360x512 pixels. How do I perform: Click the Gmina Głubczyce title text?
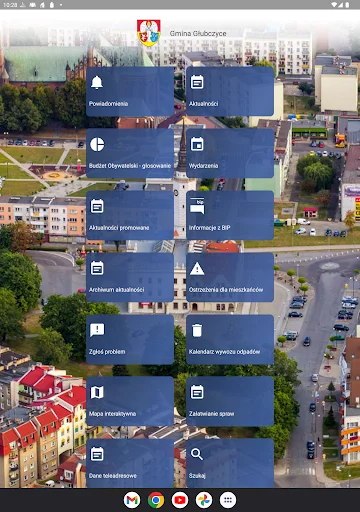coord(198,33)
